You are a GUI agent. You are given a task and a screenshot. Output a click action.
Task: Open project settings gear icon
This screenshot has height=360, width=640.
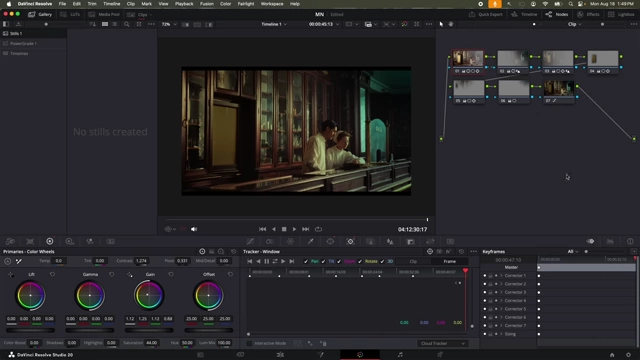click(628, 355)
